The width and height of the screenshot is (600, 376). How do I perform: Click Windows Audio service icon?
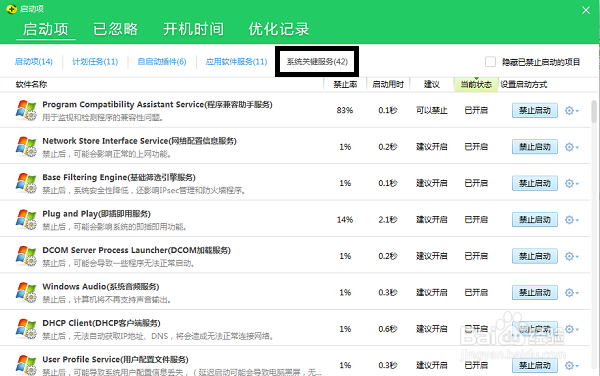pos(26,292)
